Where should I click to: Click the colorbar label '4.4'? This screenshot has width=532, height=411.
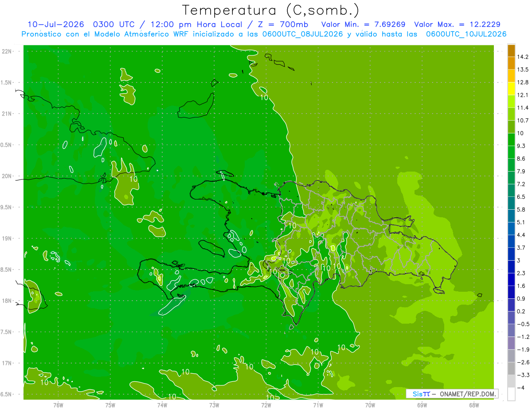522,235
